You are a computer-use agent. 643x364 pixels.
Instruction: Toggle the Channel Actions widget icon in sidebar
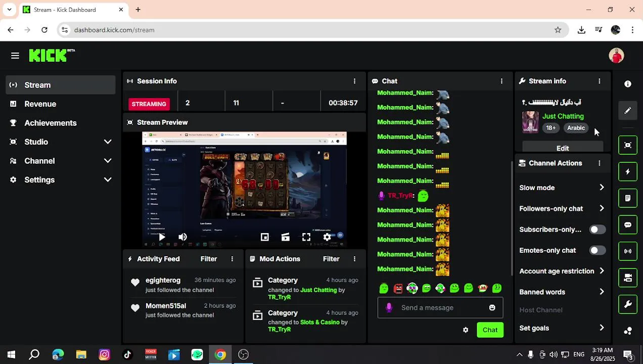coord(628,278)
